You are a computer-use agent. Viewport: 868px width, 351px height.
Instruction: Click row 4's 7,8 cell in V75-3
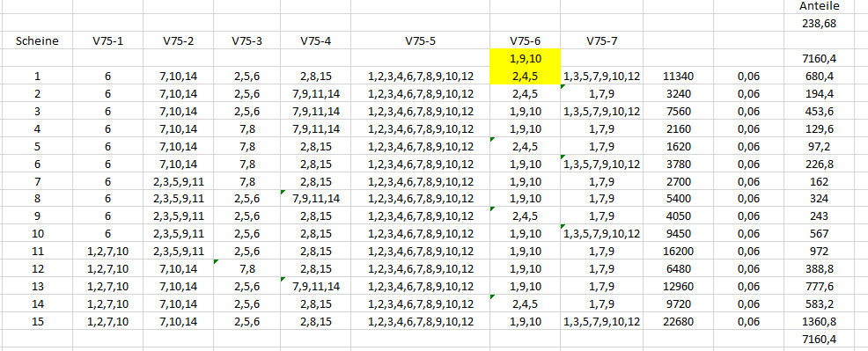(246, 128)
